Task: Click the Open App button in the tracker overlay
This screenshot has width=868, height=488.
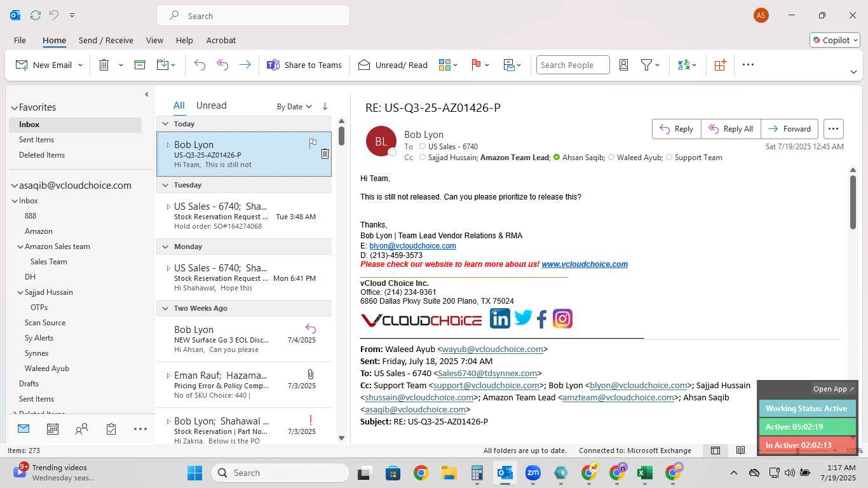Action: (834, 389)
